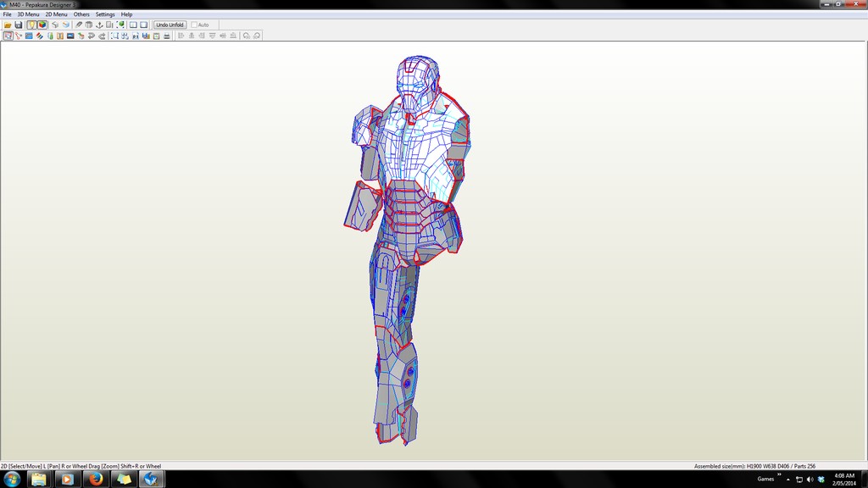Open the 3D Menu
The image size is (868, 488).
coord(28,14)
